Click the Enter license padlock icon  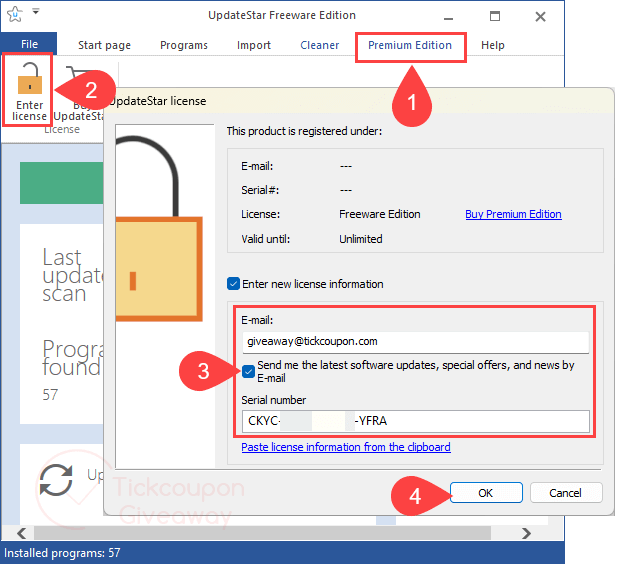click(x=30, y=79)
